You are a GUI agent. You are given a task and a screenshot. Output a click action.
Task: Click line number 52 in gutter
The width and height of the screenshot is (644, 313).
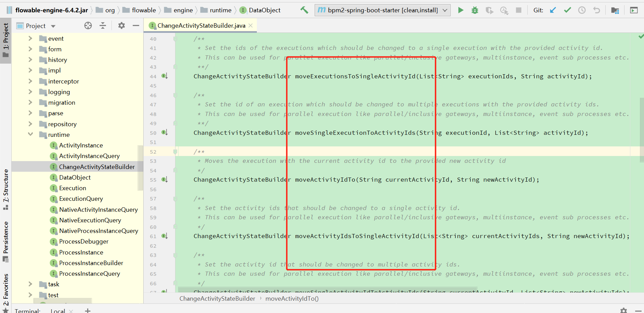coord(153,152)
